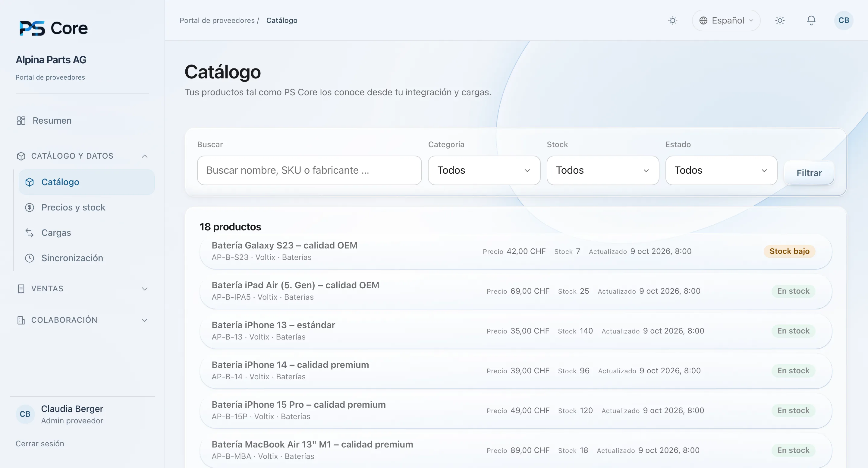868x468 pixels.
Task: Click the Catálogo y datos box icon
Action: click(x=21, y=156)
